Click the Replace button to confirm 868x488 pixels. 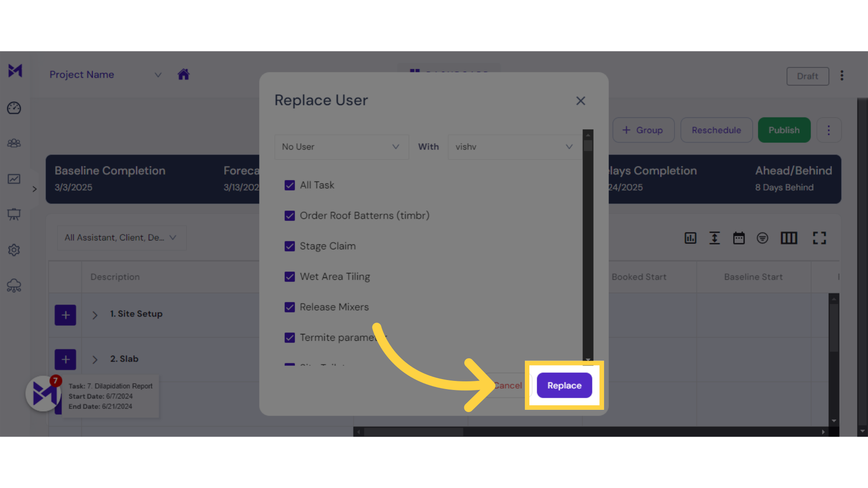click(564, 385)
